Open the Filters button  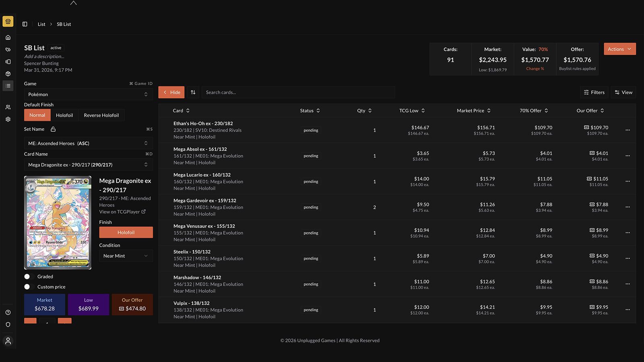[x=594, y=92]
